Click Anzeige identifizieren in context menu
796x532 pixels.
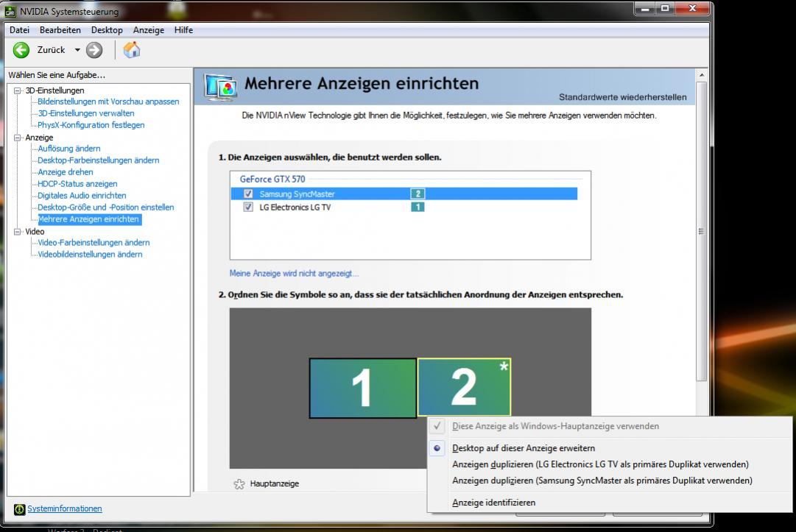point(493,503)
